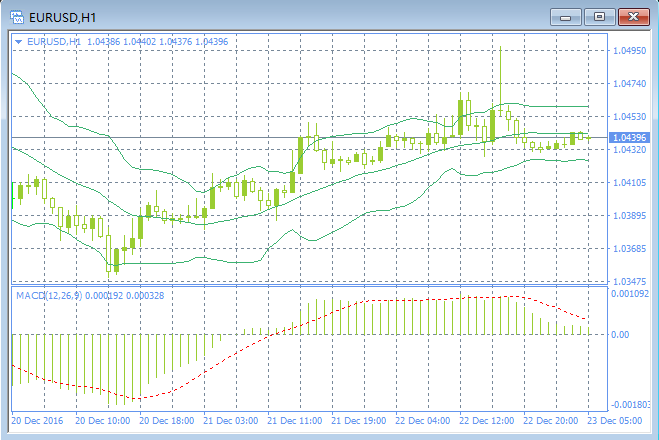This screenshot has width=659, height=440.
Task: Click the '21 Dec 11:00' time label
Action: [294, 421]
